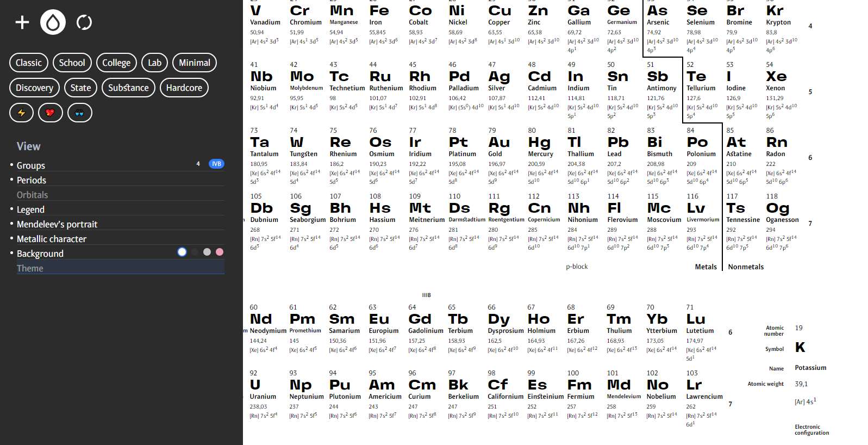Toggle Periods display on or off
This screenshot has width=868, height=445.
click(32, 180)
